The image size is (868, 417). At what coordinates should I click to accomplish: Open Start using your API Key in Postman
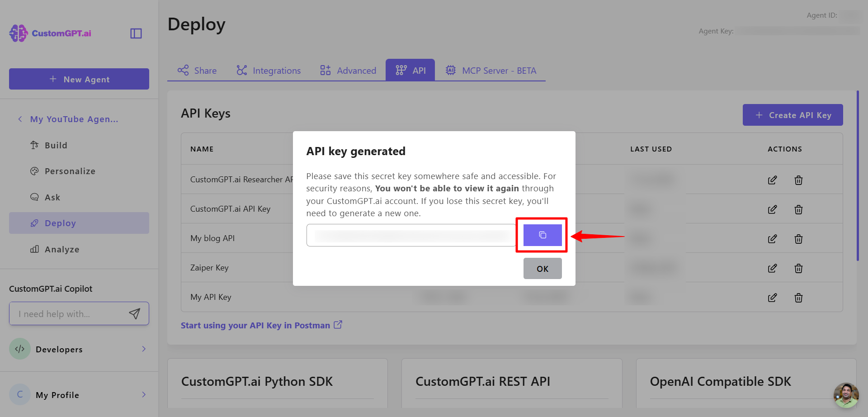pyautogui.click(x=261, y=325)
